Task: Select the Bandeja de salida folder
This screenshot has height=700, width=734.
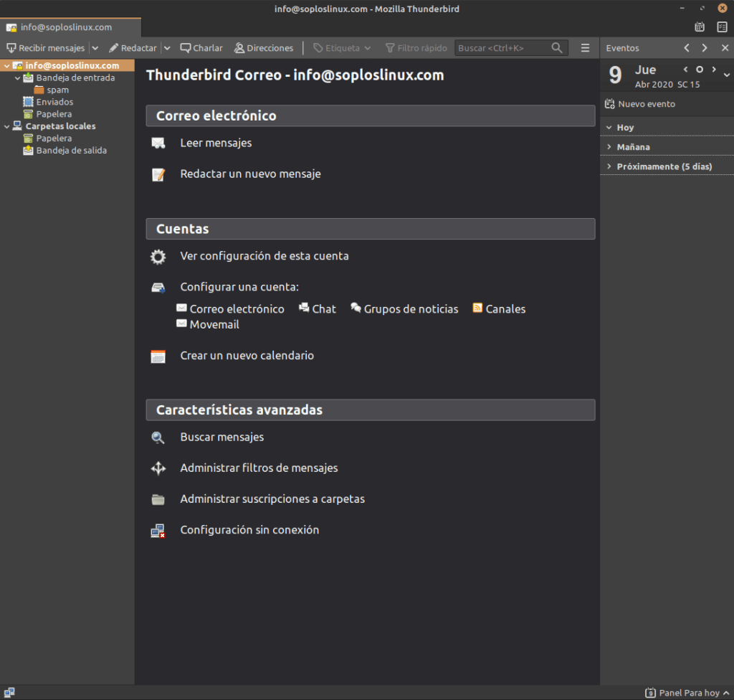Action: (71, 151)
